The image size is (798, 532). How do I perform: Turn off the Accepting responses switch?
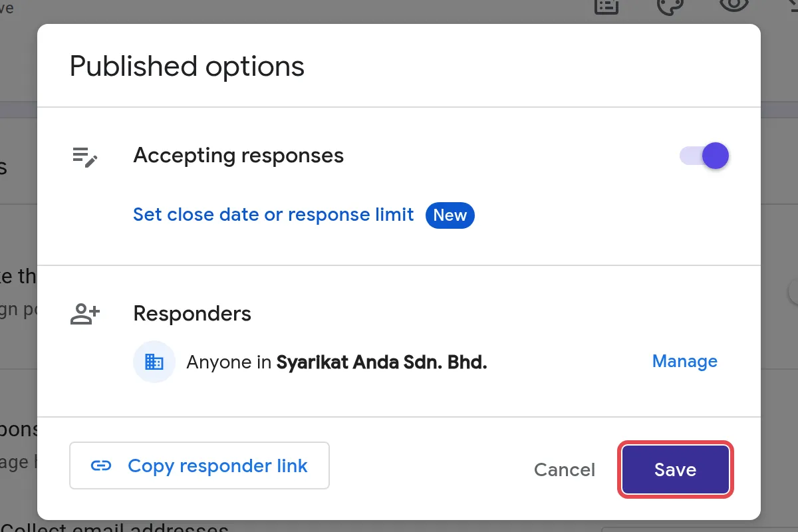click(704, 156)
